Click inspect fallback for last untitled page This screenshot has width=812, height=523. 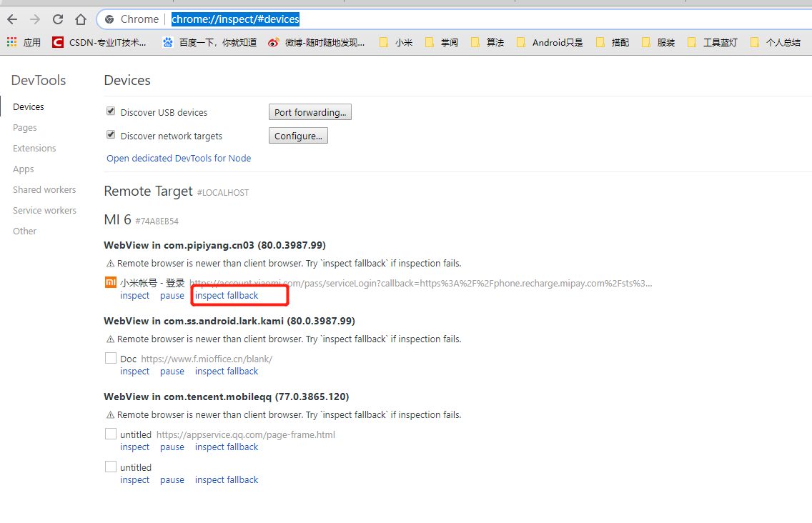pos(227,479)
